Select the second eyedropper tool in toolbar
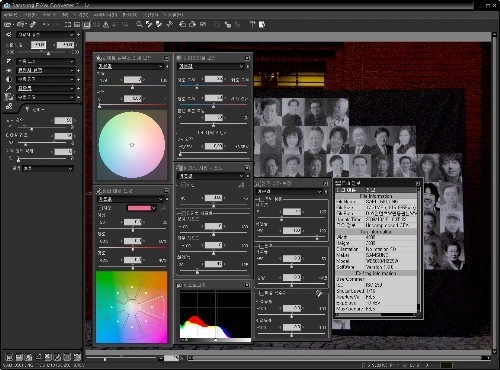This screenshot has height=370, width=500. point(159,24)
